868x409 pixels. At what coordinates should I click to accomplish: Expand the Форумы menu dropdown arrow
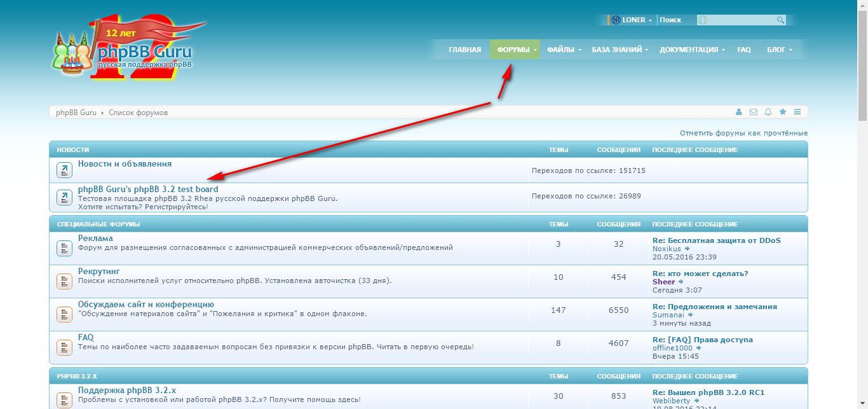point(536,50)
